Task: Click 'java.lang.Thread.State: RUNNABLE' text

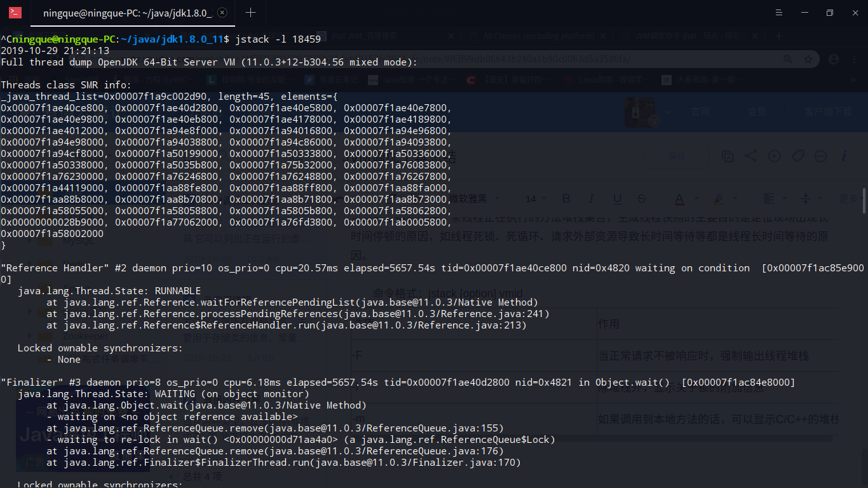Action: [x=109, y=291]
